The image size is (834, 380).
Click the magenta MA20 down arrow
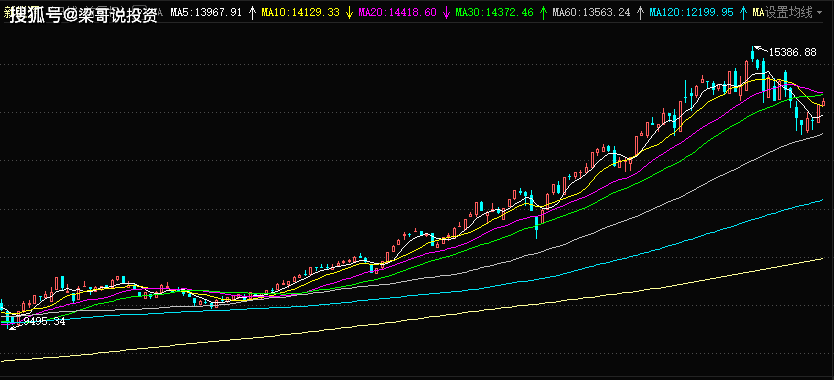point(446,13)
